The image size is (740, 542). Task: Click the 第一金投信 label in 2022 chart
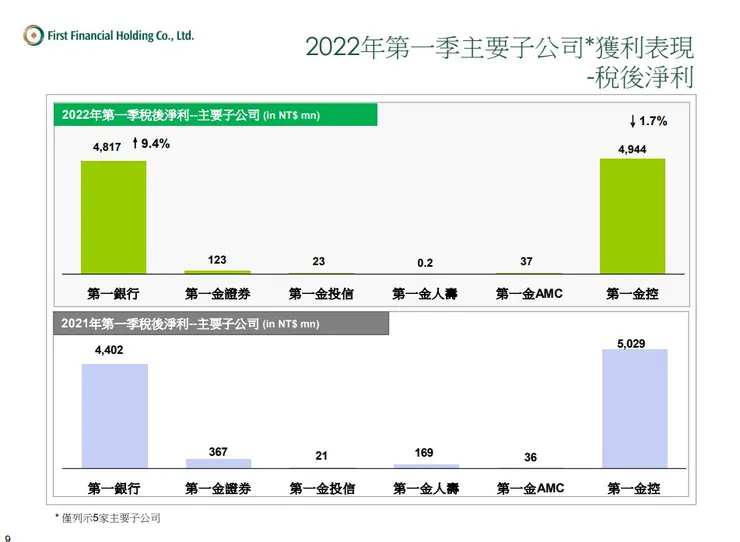point(321,294)
